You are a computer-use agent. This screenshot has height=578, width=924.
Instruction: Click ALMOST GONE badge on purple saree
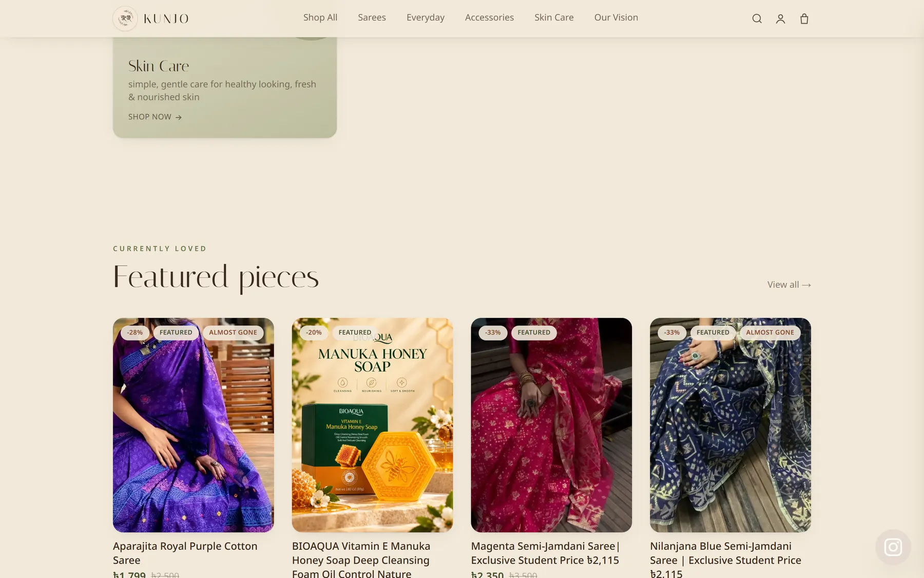coord(233,333)
